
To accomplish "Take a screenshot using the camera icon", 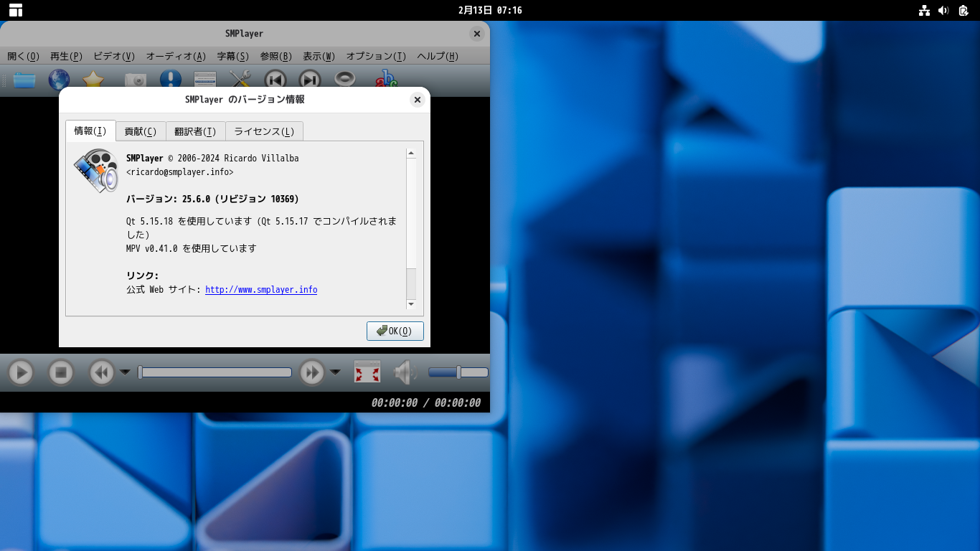I will point(136,80).
